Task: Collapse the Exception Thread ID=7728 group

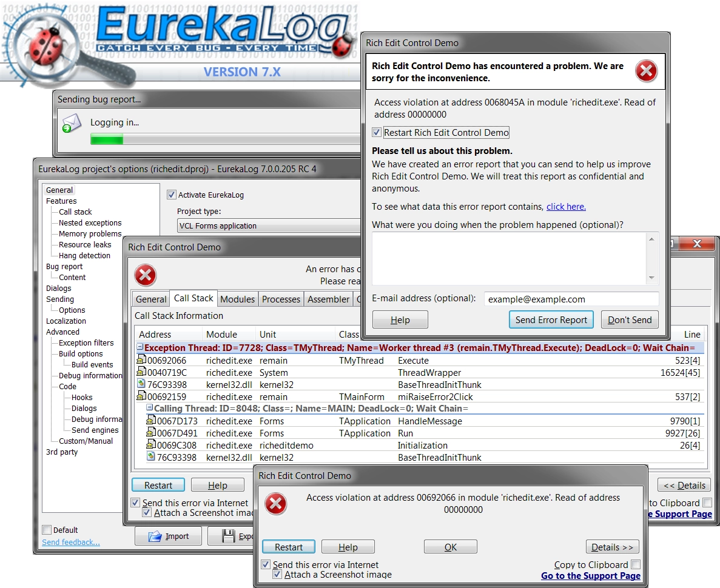Action: coord(140,347)
